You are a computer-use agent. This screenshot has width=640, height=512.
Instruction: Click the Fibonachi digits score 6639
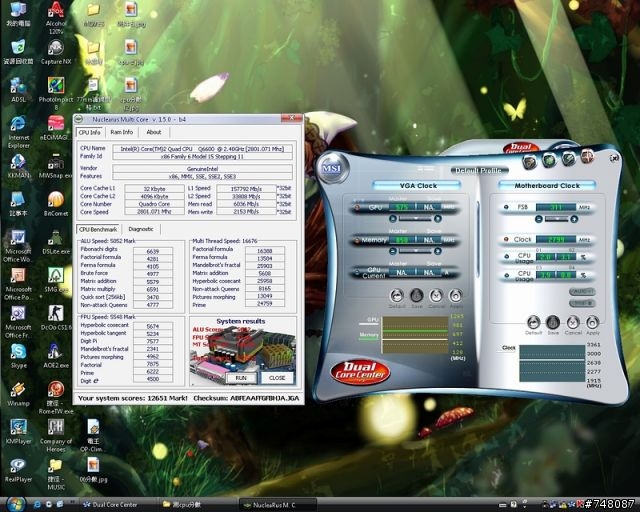point(153,252)
